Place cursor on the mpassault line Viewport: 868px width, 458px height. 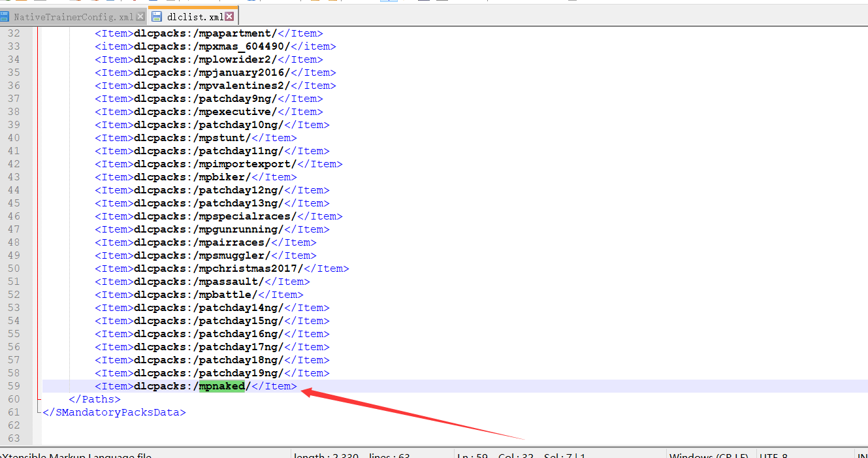(202, 282)
